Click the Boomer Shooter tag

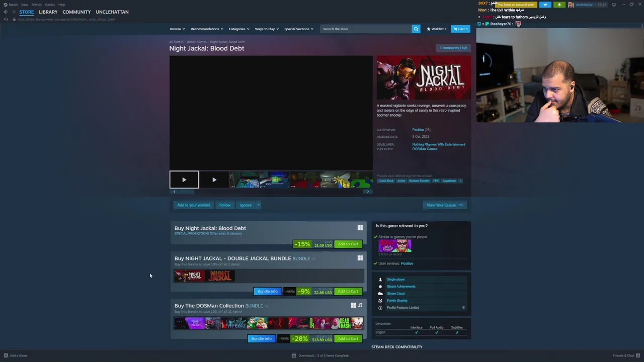pos(419,181)
